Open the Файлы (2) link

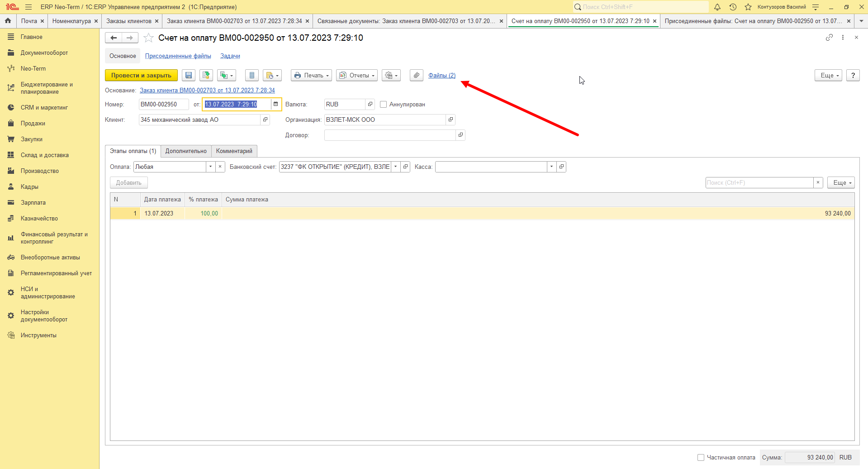click(x=442, y=75)
